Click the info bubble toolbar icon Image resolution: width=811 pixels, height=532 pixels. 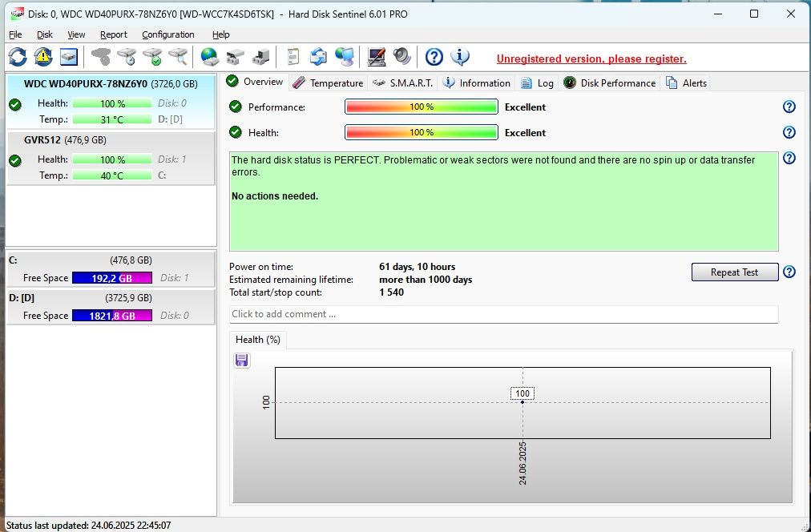460,56
